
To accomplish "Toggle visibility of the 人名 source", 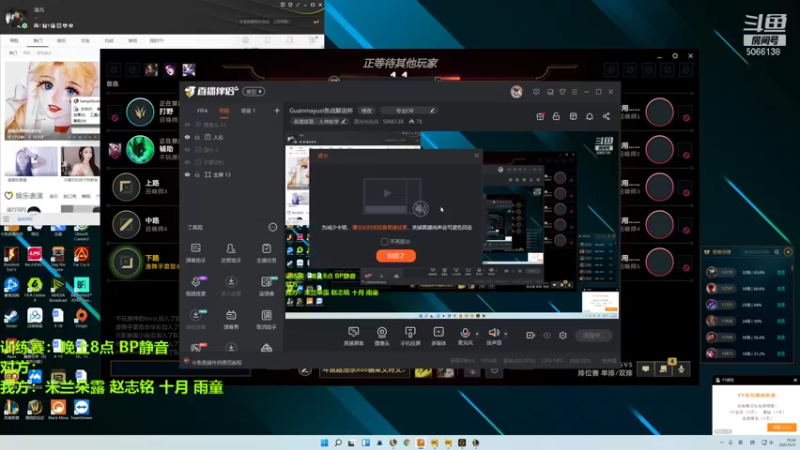I will [x=187, y=137].
